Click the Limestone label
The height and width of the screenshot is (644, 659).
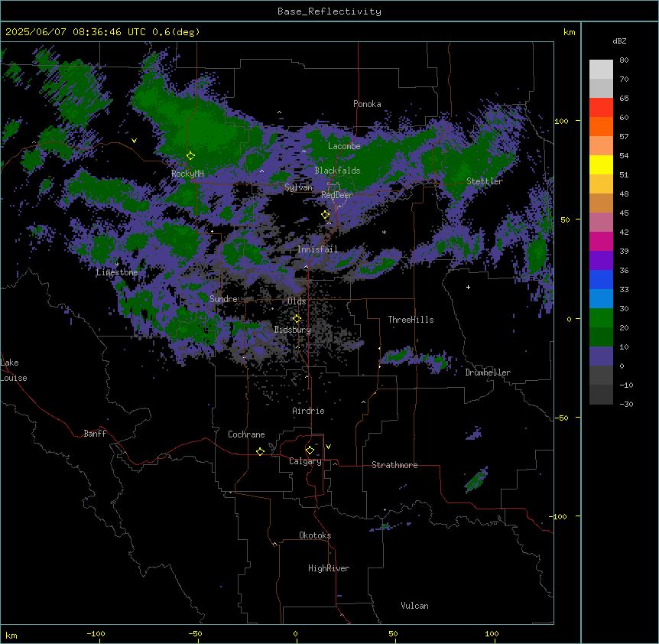coord(117,272)
